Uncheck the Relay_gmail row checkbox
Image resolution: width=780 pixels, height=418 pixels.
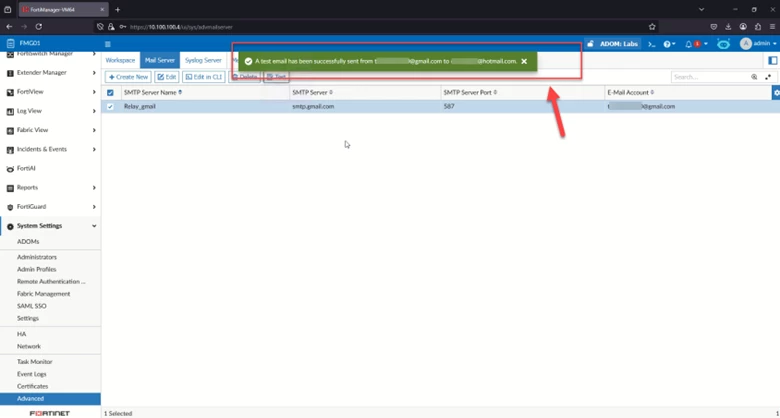tap(110, 106)
